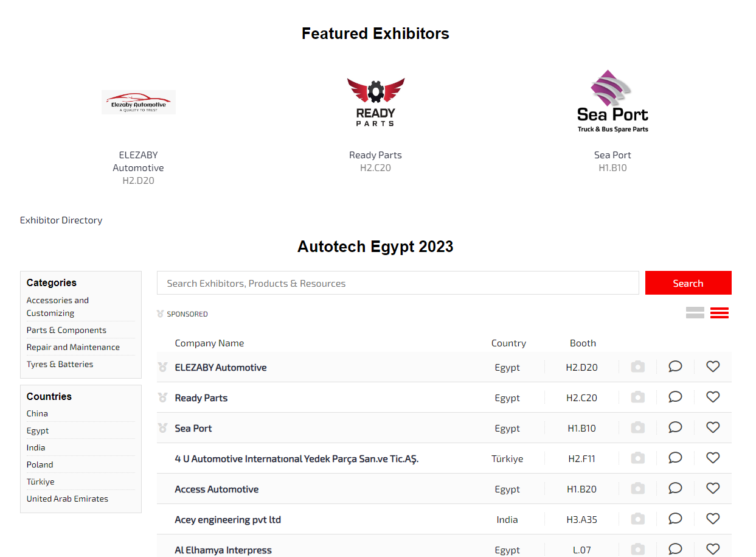Filter exhibitors by United Arab Emirates
This screenshot has height=557, width=756.
(x=68, y=499)
